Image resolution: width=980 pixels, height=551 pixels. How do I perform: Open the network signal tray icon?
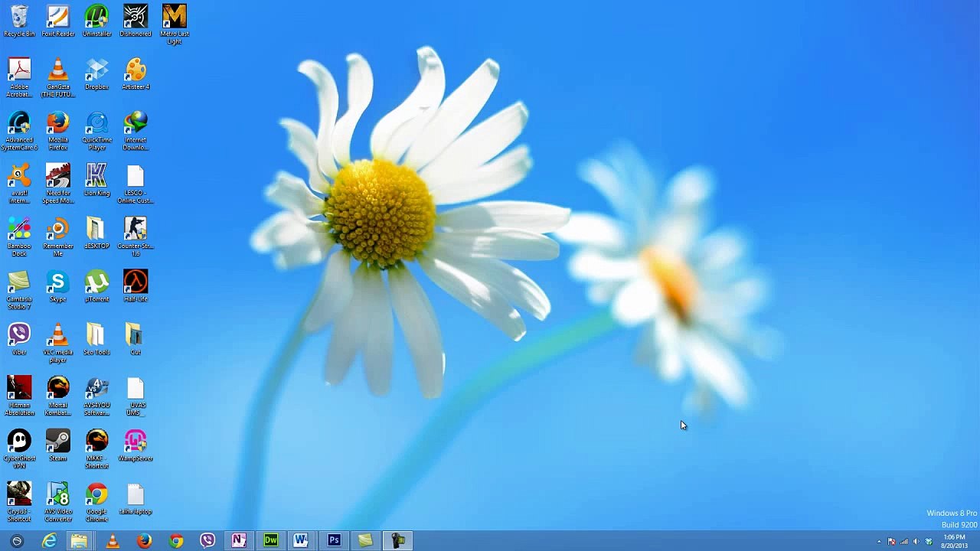coord(904,542)
